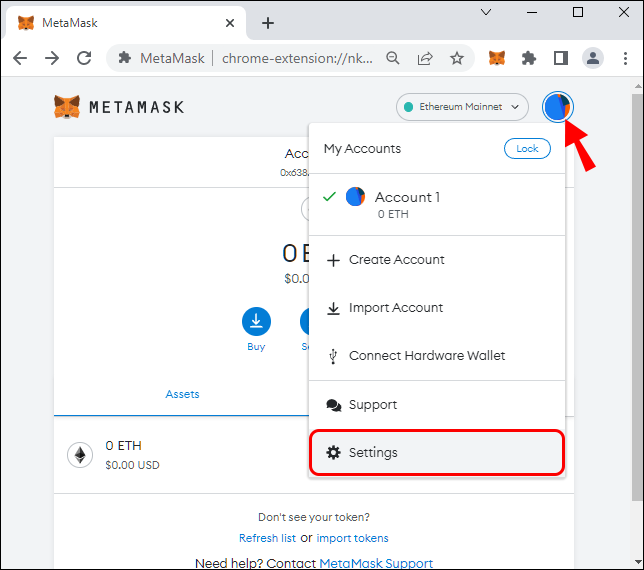Screen dimensions: 644x570
Task: Click the share page icon in address bar
Action: 425,58
